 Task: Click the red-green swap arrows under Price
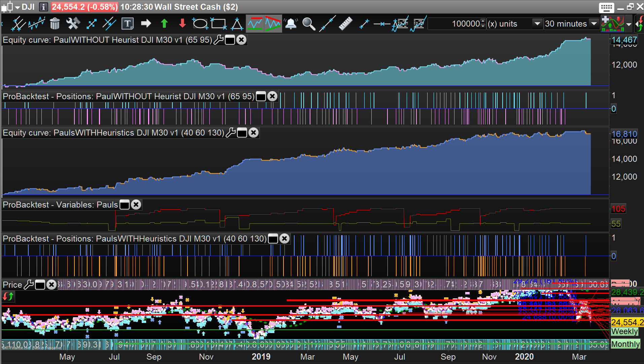click(x=8, y=297)
